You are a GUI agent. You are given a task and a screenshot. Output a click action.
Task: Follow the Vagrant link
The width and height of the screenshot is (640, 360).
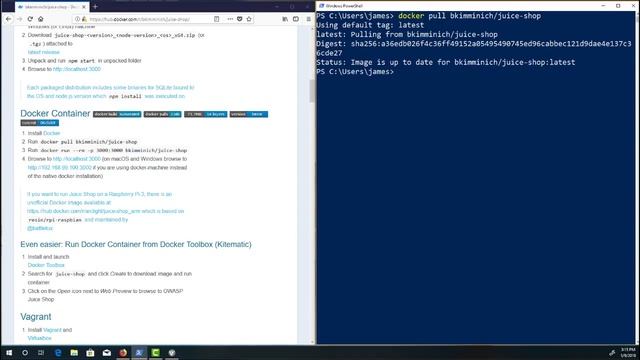click(x=52, y=330)
